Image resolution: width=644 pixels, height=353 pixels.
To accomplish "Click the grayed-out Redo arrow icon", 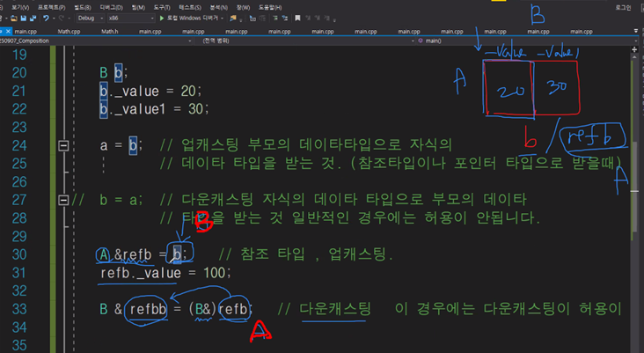I will (x=62, y=18).
